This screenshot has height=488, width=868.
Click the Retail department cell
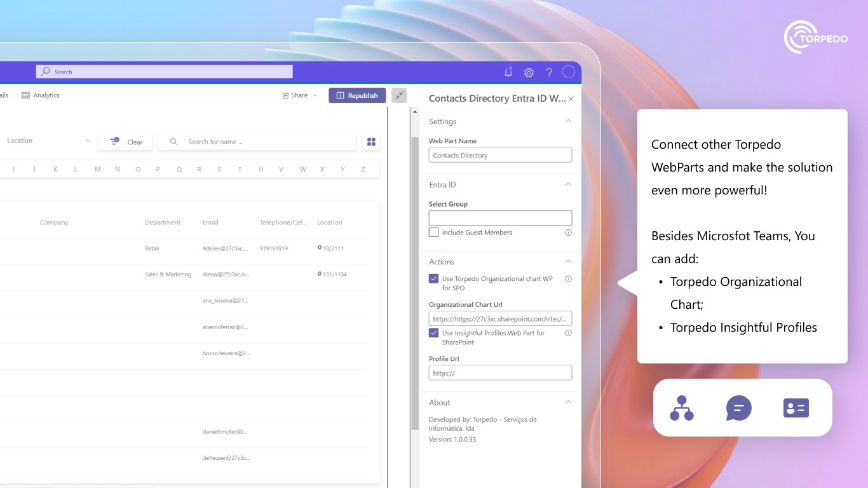point(152,248)
